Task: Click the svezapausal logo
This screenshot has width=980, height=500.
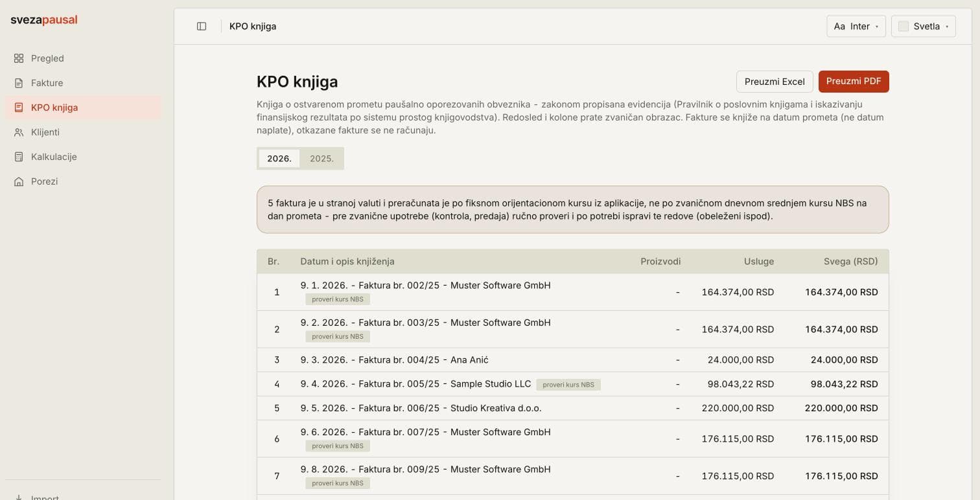Action: pos(44,20)
